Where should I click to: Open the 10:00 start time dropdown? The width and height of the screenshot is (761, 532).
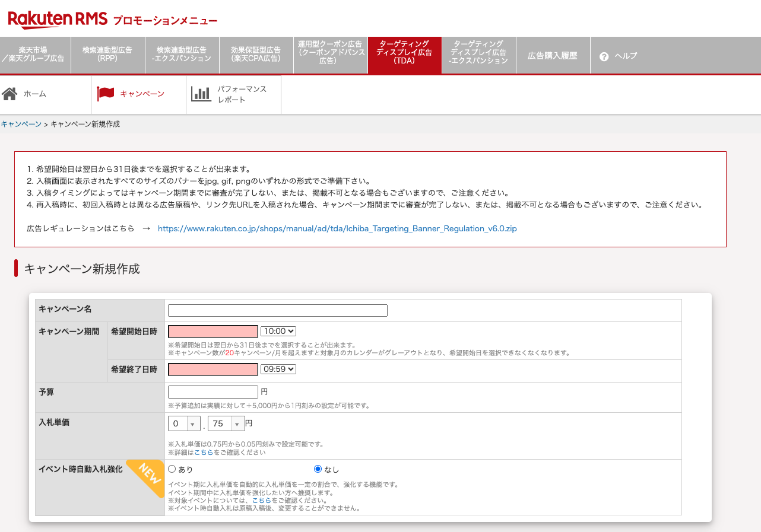point(278,331)
